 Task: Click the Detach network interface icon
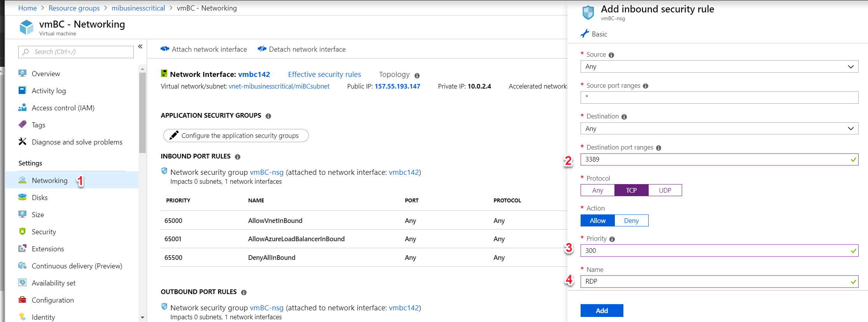[262, 49]
